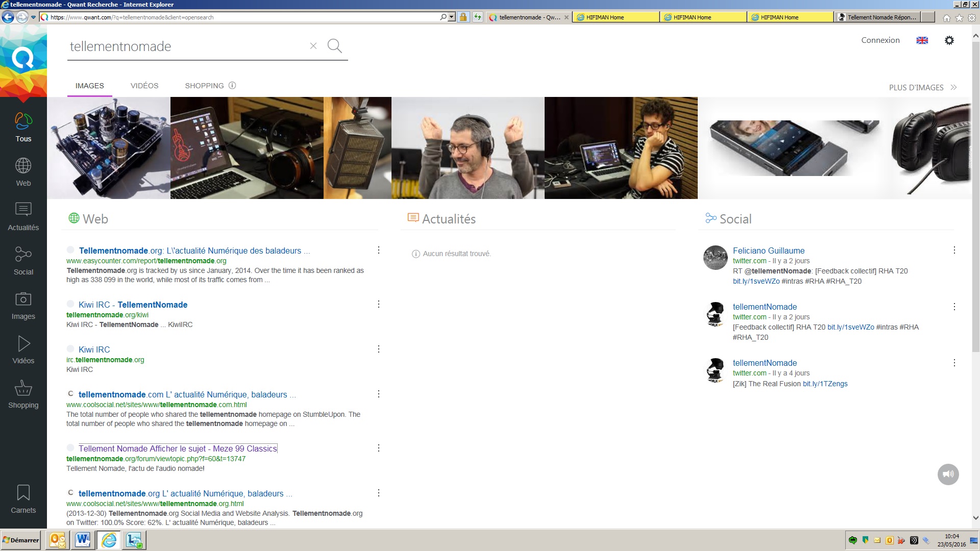Click the tellementnomade search input field
This screenshot has width=980, height=551.
tap(186, 46)
